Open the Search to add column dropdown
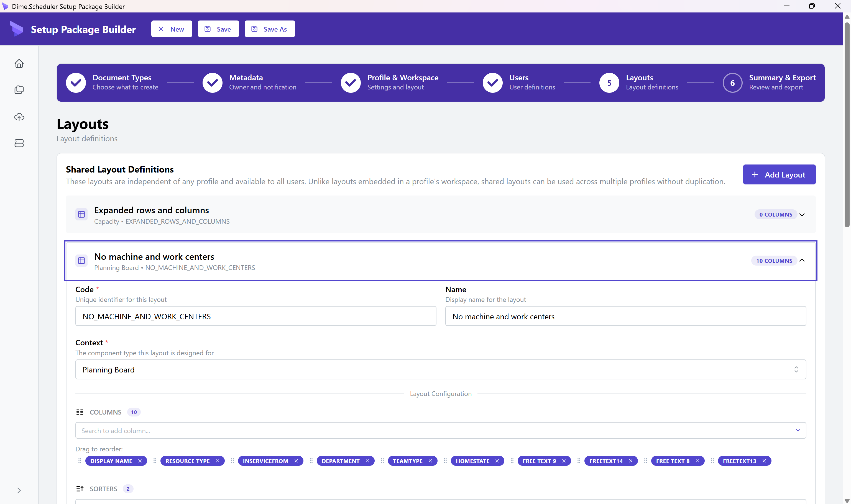This screenshot has width=851, height=504. point(440,430)
